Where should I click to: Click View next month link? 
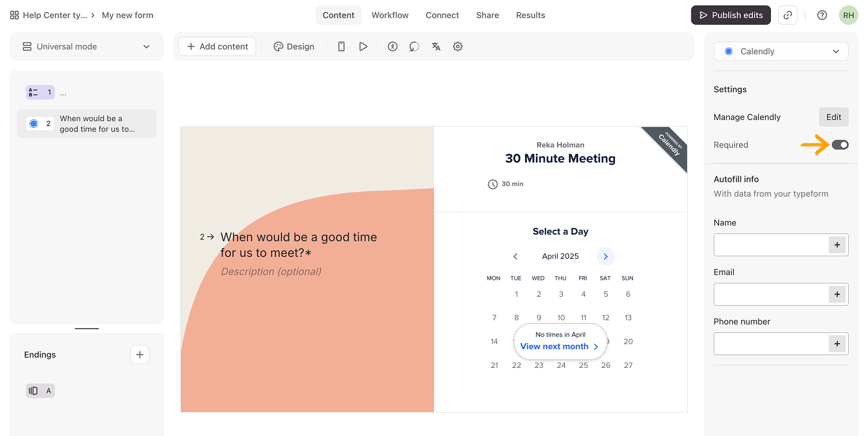coord(559,346)
